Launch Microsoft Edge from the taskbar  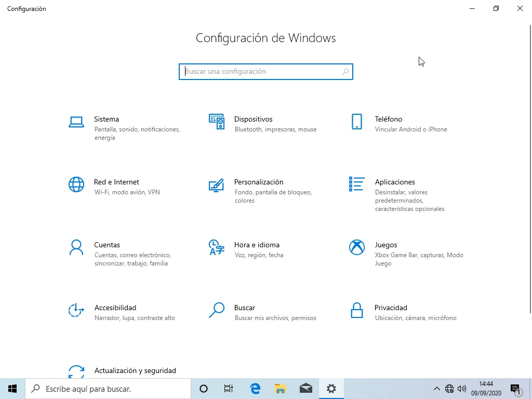pos(255,389)
